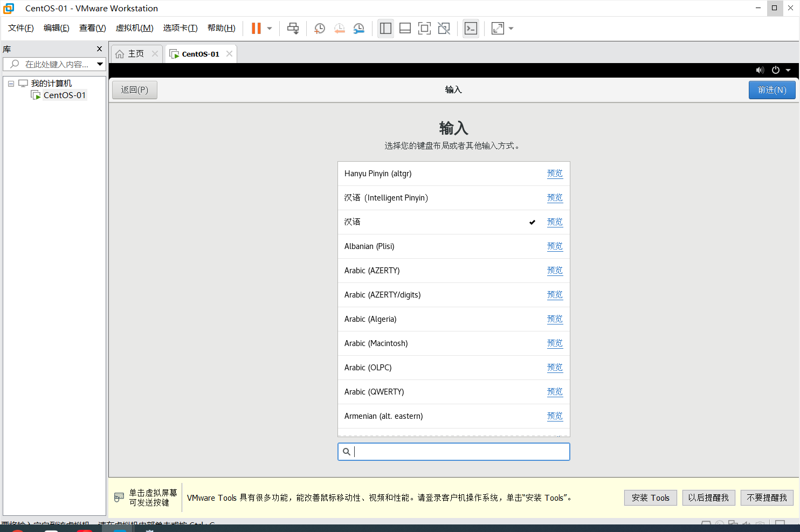Open stretch display dropdown arrow
This screenshot has height=532, width=800.
[x=511, y=29]
